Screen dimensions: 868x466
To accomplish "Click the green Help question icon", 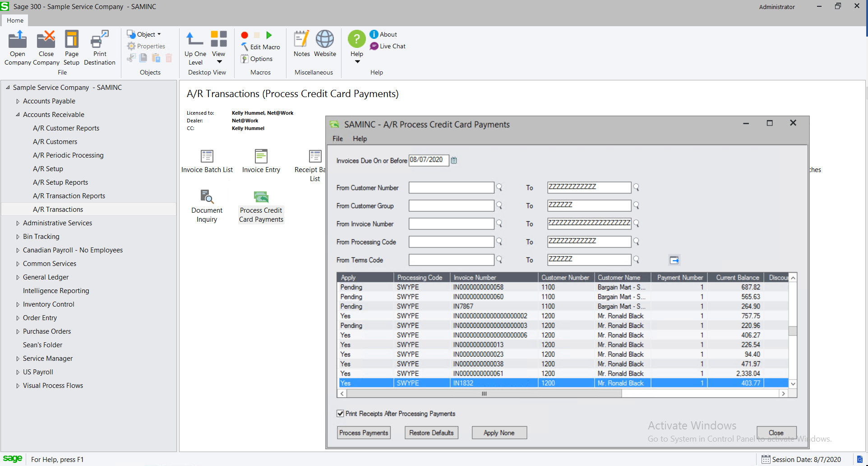I will (357, 39).
